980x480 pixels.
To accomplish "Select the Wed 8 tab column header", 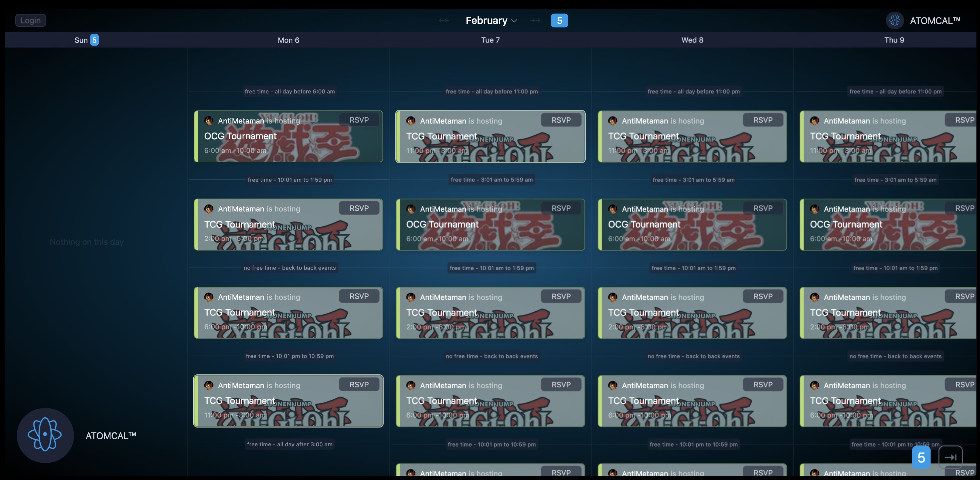I will pyautogui.click(x=692, y=40).
